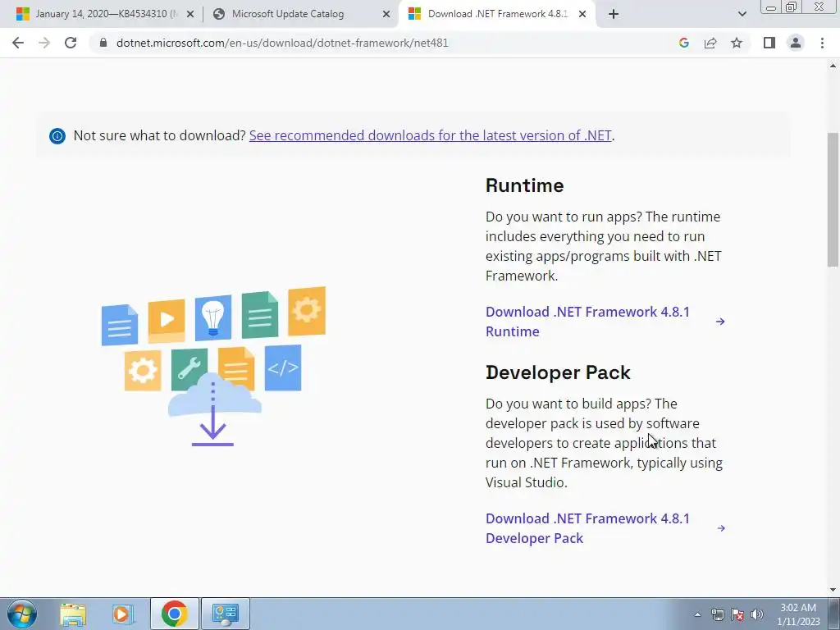This screenshot has width=840, height=630.
Task: Toggle the browser side panel
Action: coord(769,43)
